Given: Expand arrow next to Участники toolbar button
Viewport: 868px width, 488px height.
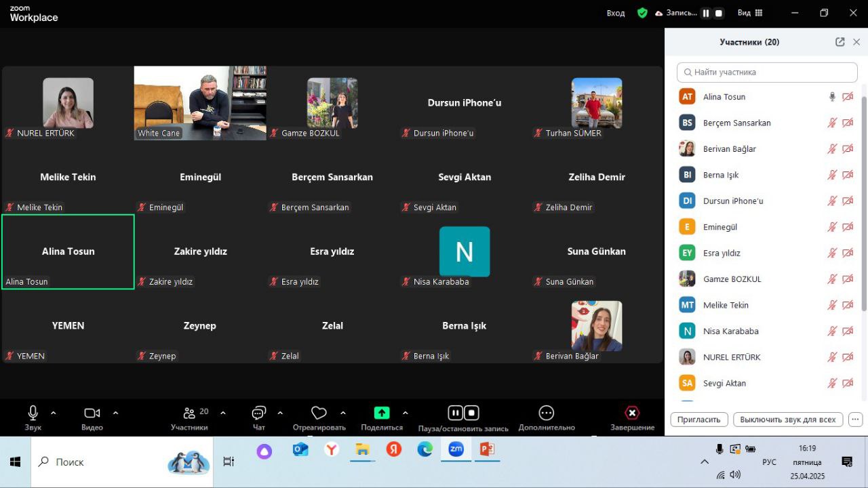Looking at the screenshot, I should click(x=222, y=413).
